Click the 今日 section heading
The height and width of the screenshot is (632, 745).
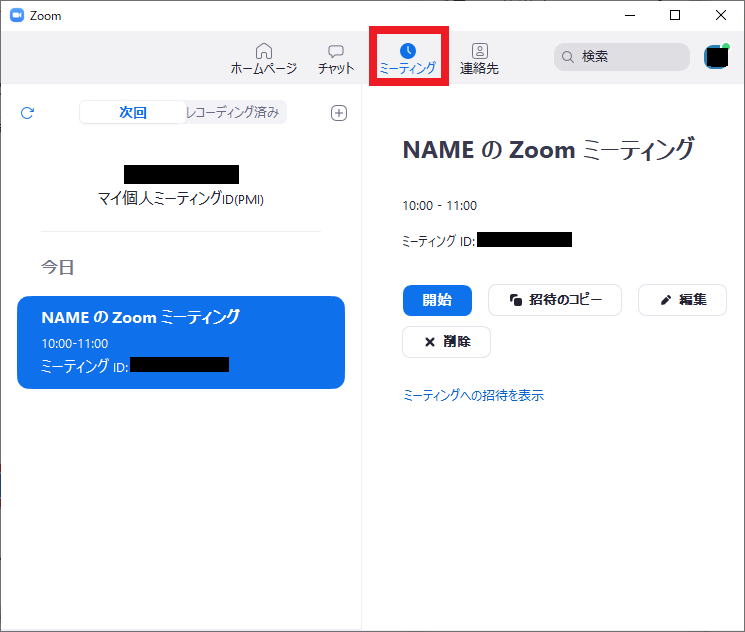57,267
